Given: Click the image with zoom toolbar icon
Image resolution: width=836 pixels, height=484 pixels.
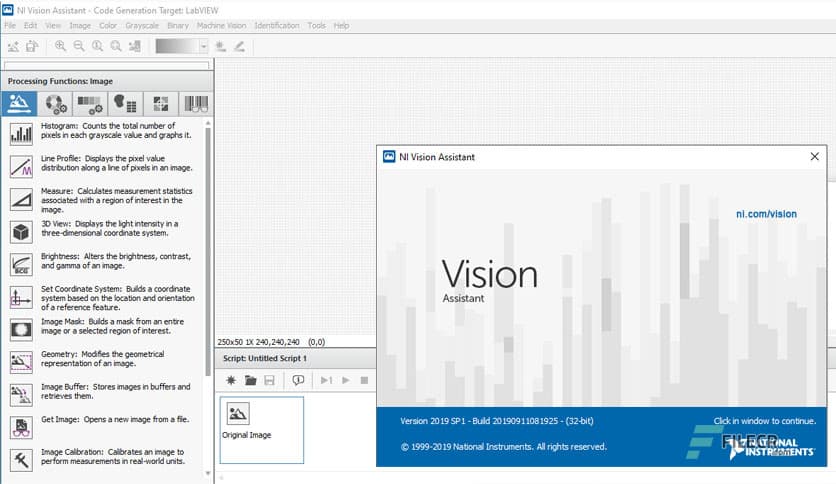Looking at the screenshot, I should pyautogui.click(x=134, y=46).
